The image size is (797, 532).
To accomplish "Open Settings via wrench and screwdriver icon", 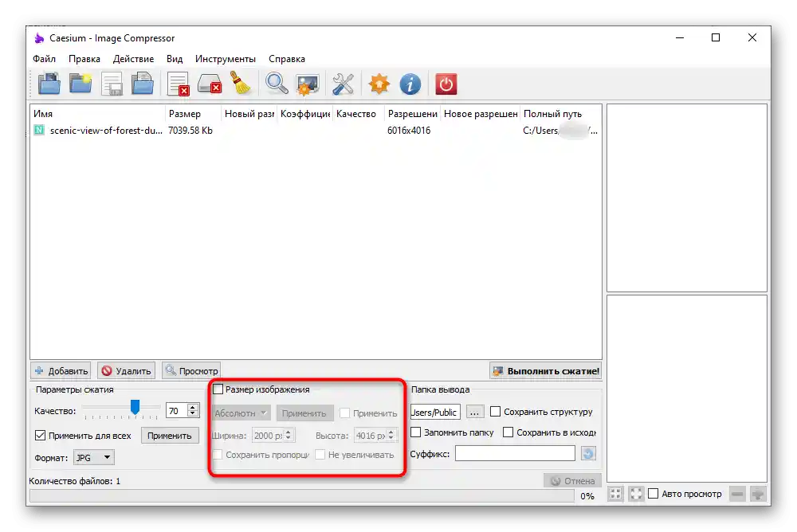I will pyautogui.click(x=343, y=84).
